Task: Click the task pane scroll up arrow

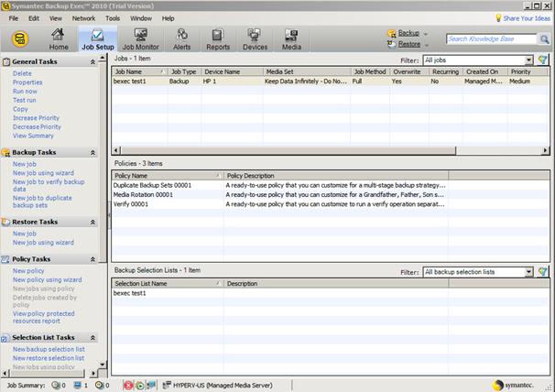Action: 103,57
